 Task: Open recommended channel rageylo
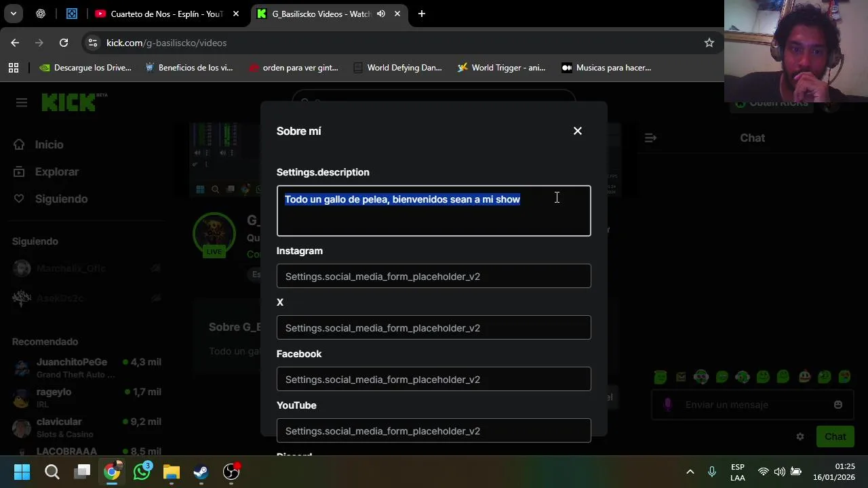coord(87,398)
